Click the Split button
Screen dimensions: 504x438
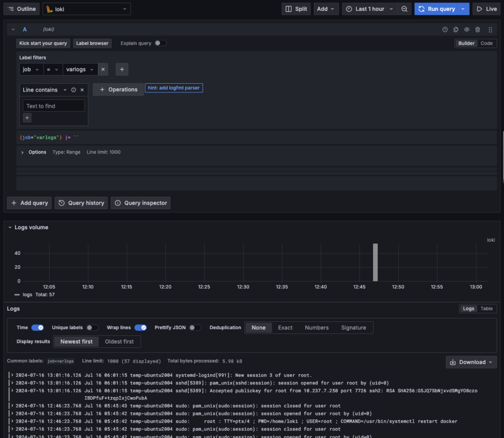click(x=296, y=9)
